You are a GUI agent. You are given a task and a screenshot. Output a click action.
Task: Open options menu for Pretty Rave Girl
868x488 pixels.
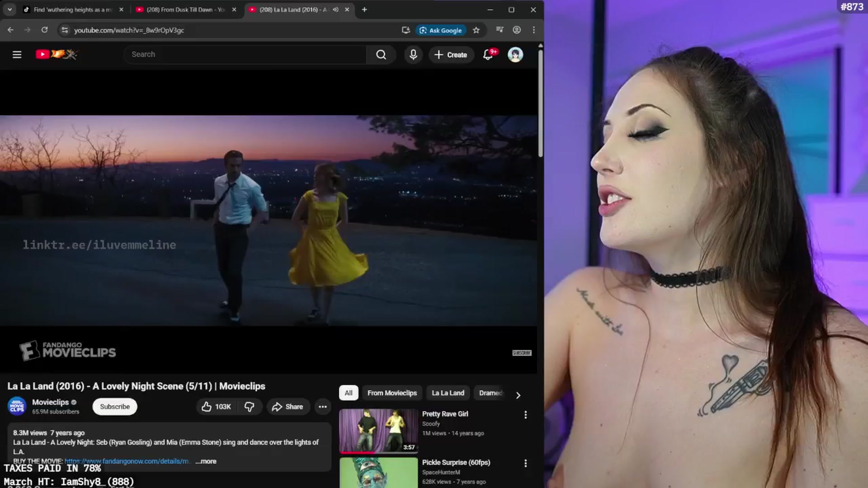point(525,415)
